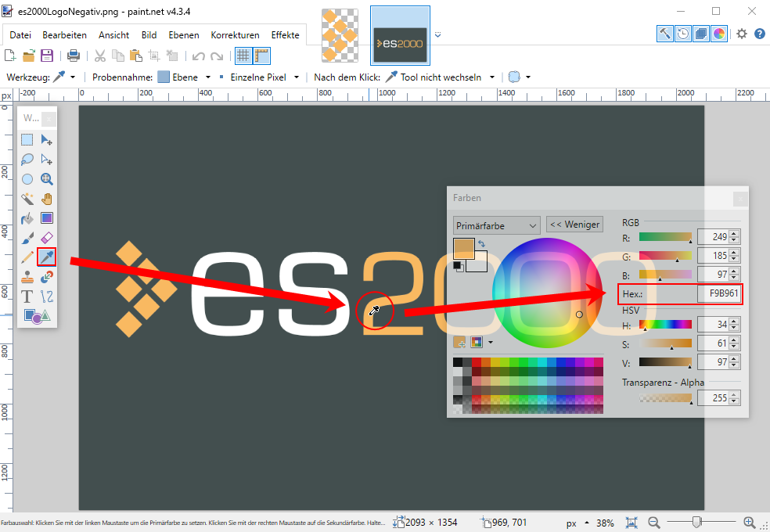
Task: Select the Zoom magnifier tool
Action: (x=47, y=179)
